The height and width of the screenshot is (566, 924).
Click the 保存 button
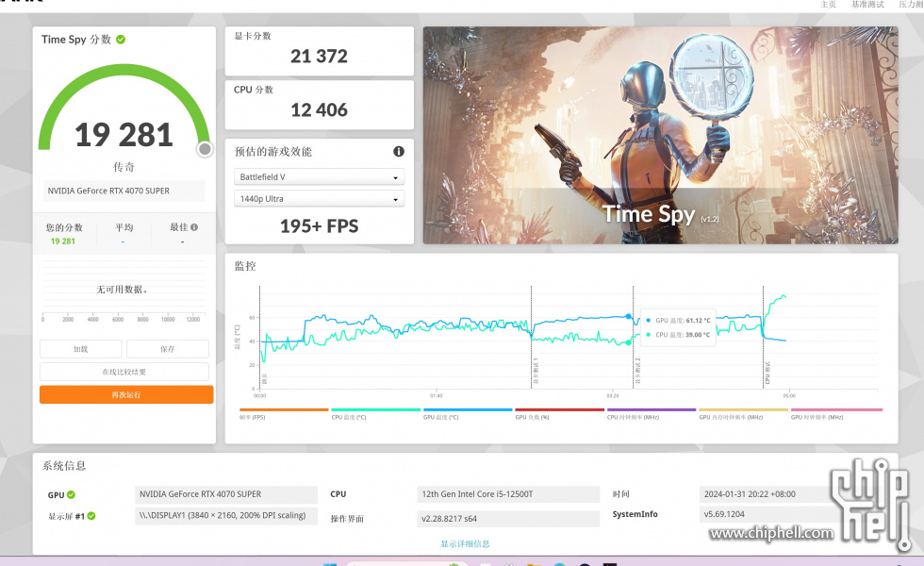[x=168, y=349]
